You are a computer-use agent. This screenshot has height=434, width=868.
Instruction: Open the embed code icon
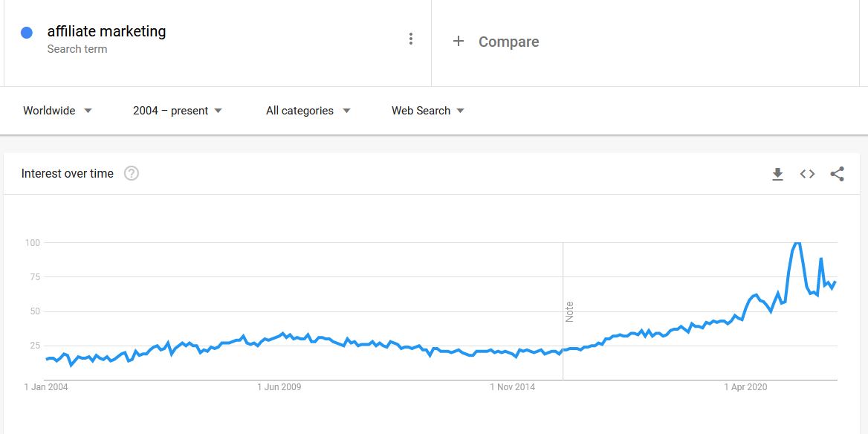pos(807,174)
